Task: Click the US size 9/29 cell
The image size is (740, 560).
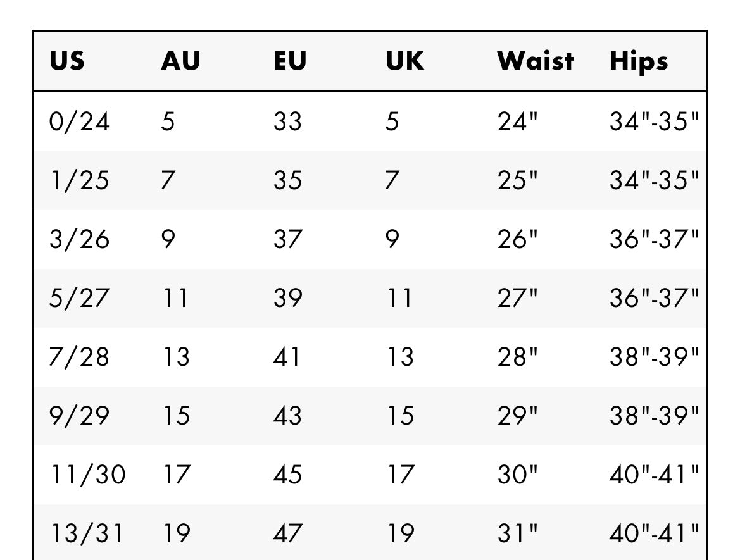Action: click(79, 416)
